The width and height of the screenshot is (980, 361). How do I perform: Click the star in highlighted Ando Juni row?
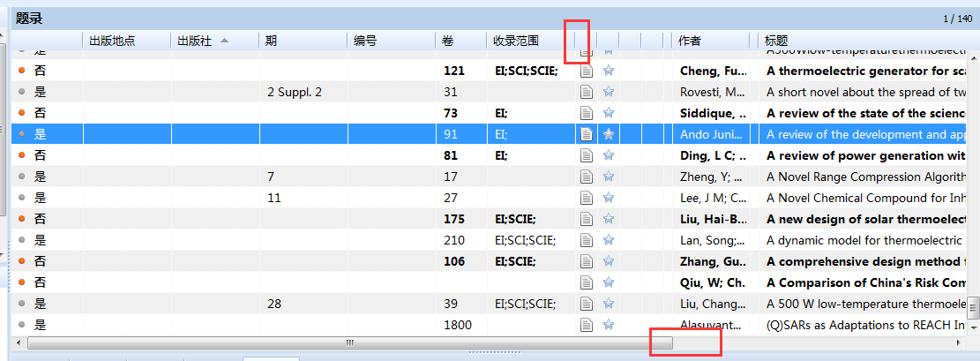click(x=608, y=134)
